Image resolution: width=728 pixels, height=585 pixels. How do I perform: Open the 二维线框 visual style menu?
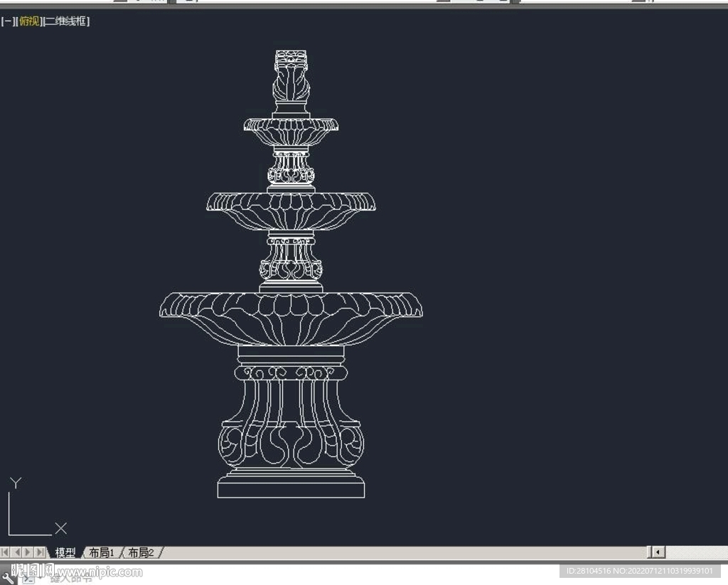click(x=66, y=21)
